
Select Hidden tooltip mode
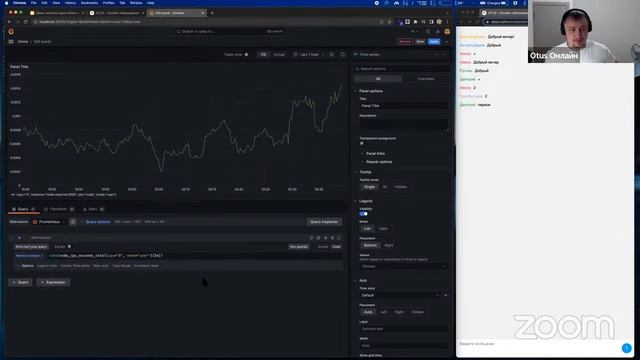point(400,187)
